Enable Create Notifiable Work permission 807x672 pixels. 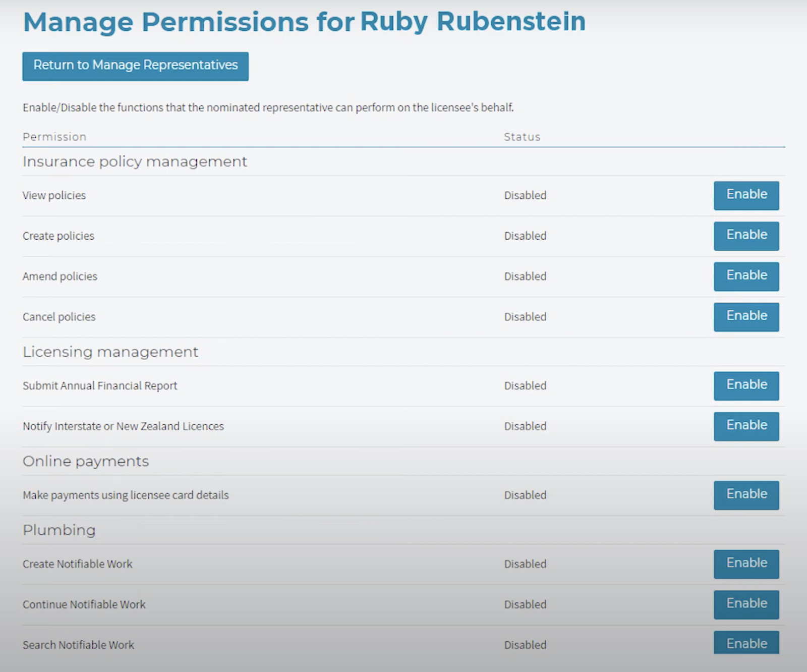click(746, 564)
